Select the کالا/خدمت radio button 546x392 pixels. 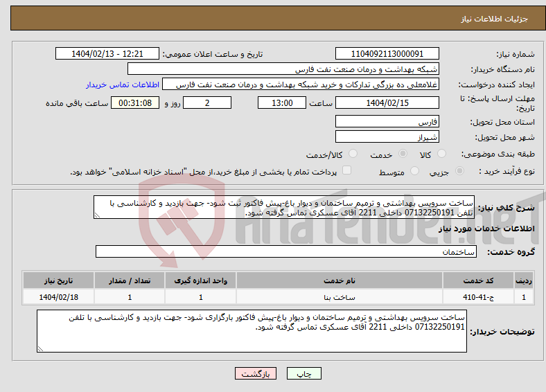click(x=353, y=154)
